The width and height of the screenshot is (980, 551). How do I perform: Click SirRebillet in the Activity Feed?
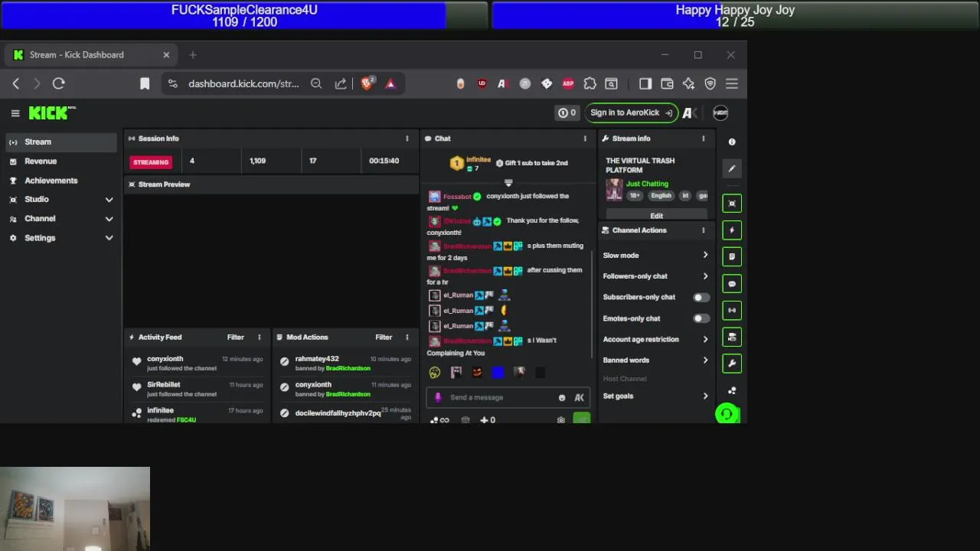[164, 385]
